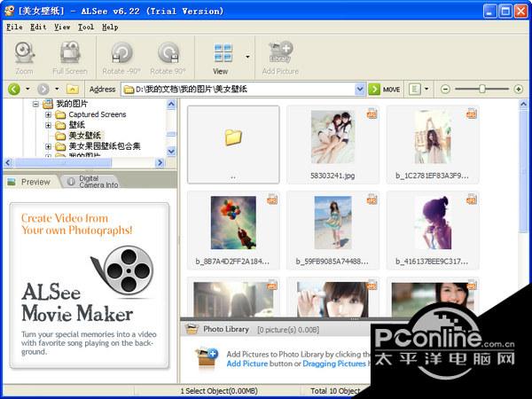The width and height of the screenshot is (532, 399).
Task: Open the Edit menu
Action: [x=38, y=27]
